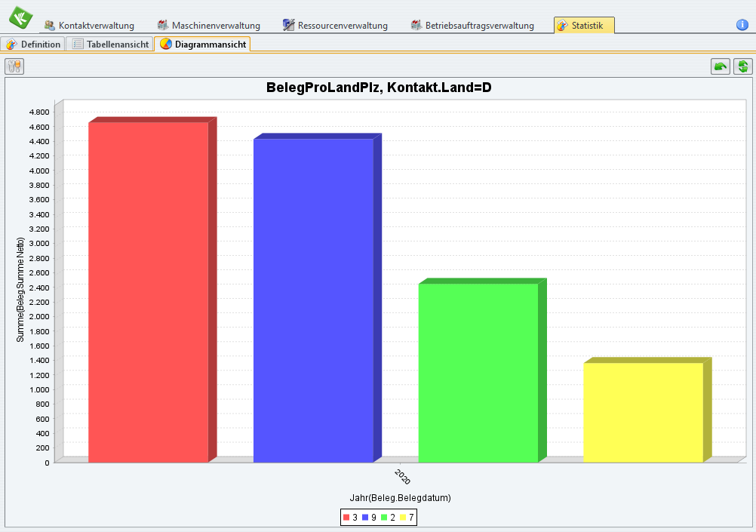
Task: Click the Definition subtab icon
Action: [11, 44]
